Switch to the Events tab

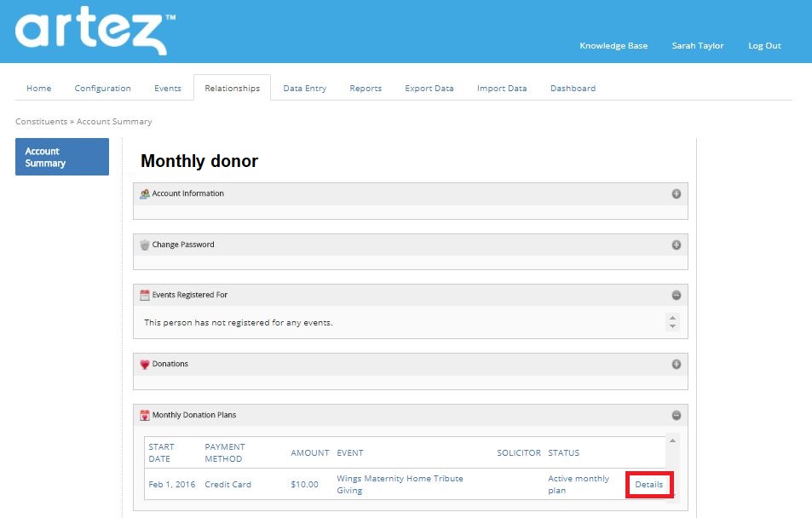point(168,88)
